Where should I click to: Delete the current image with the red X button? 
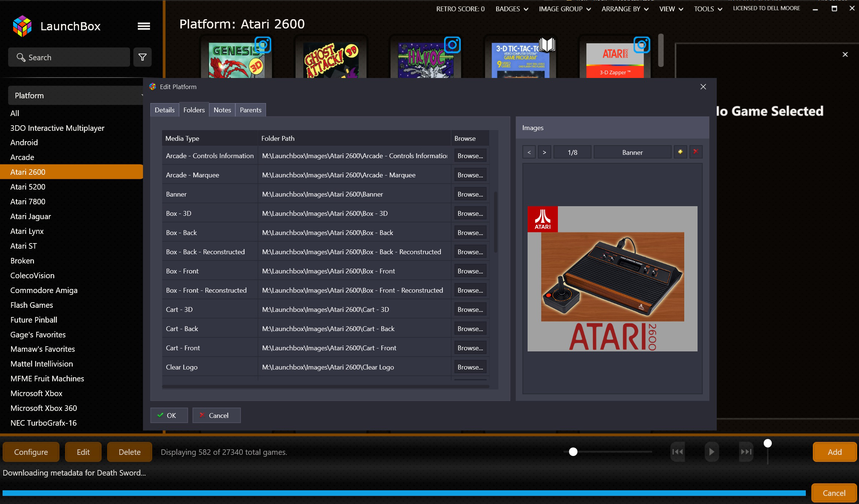click(696, 152)
